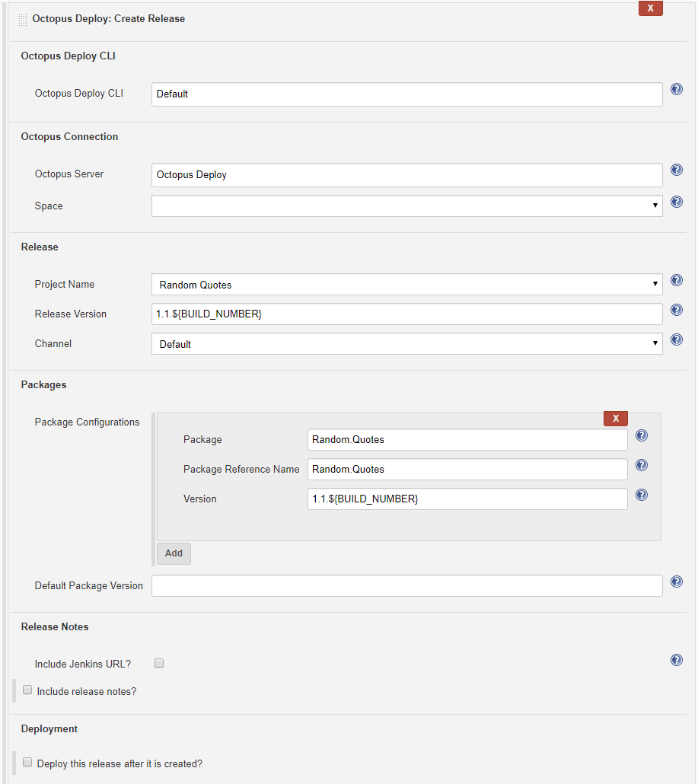Focus the Release Version text field
Viewport: 698px width, 784px height.
click(406, 314)
